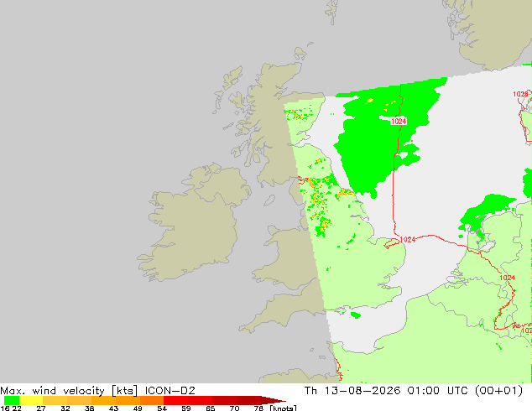Click the legend value '78'
The width and height of the screenshot is (532, 411).
pos(258,408)
